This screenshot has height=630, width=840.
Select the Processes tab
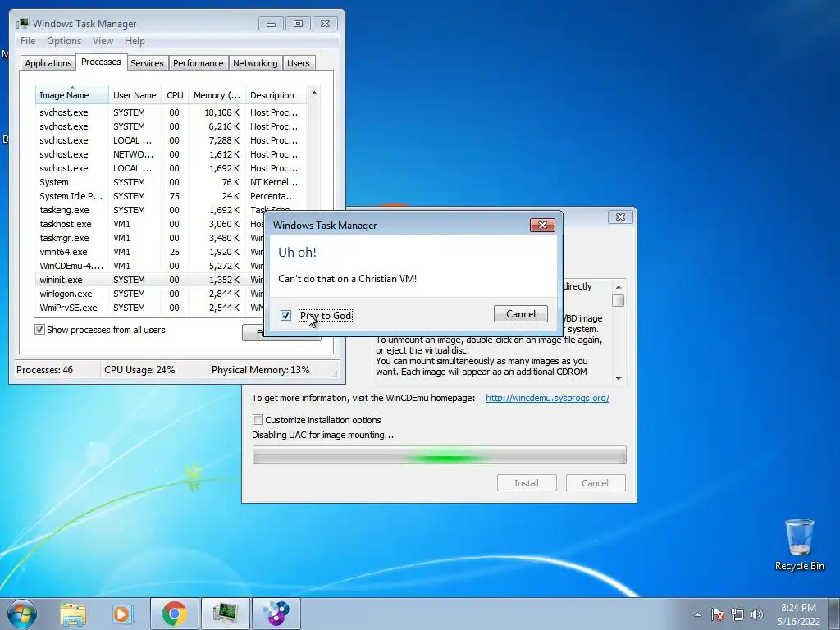(101, 62)
